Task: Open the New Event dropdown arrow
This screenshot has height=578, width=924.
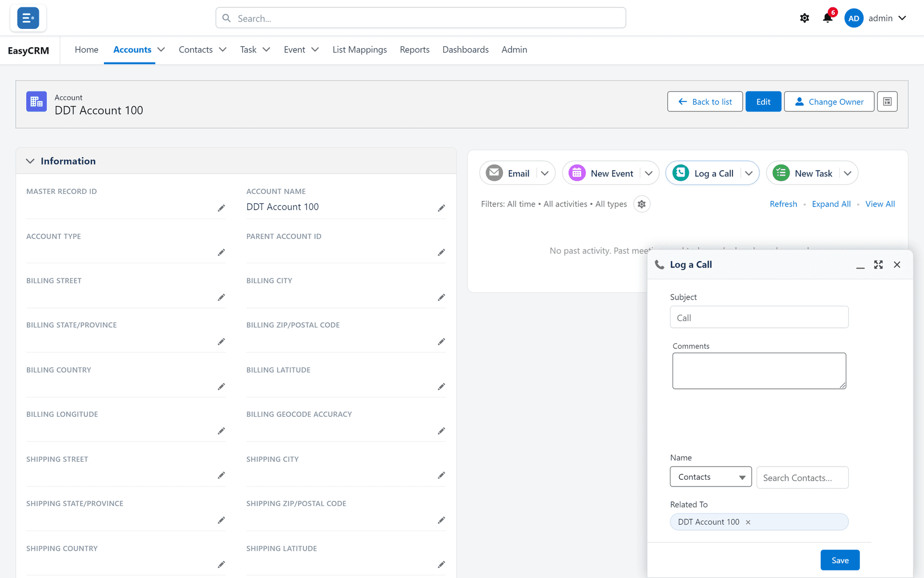Action: tap(649, 173)
